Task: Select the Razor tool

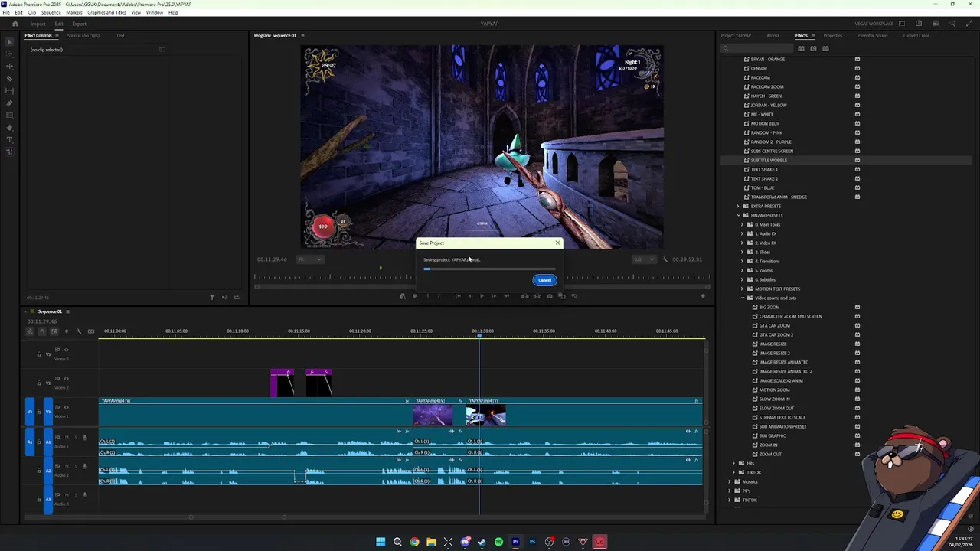Action: click(x=9, y=78)
